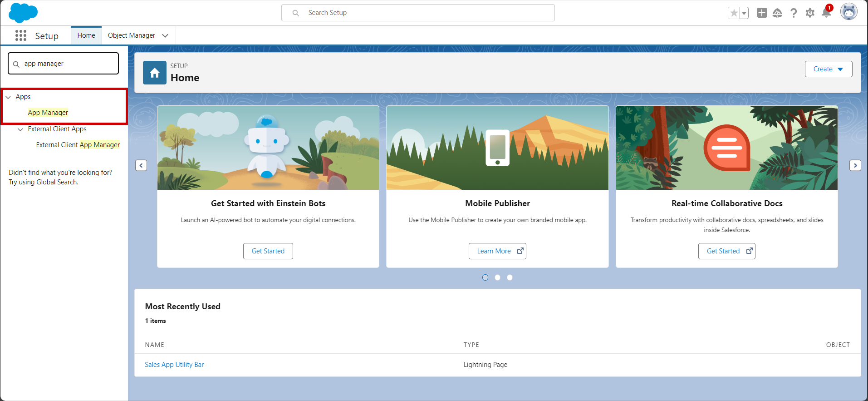Open App Manager in setup tree
This screenshot has width=868, height=401.
(x=48, y=113)
